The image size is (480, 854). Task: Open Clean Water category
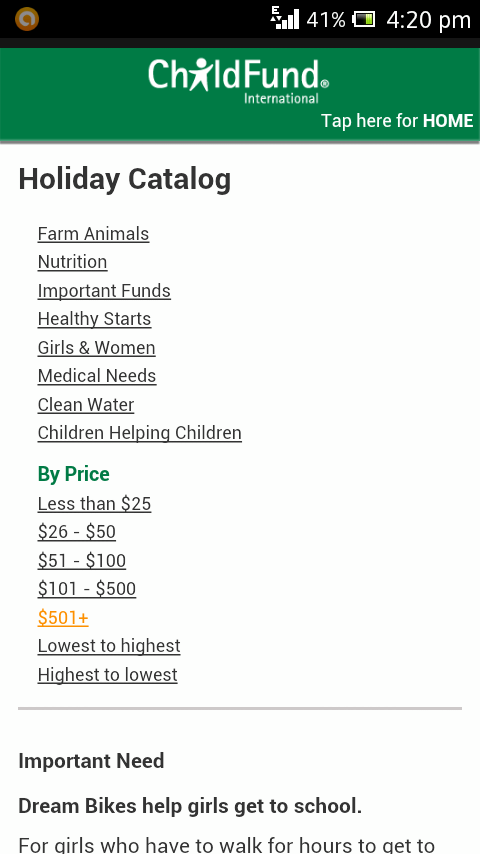point(86,405)
